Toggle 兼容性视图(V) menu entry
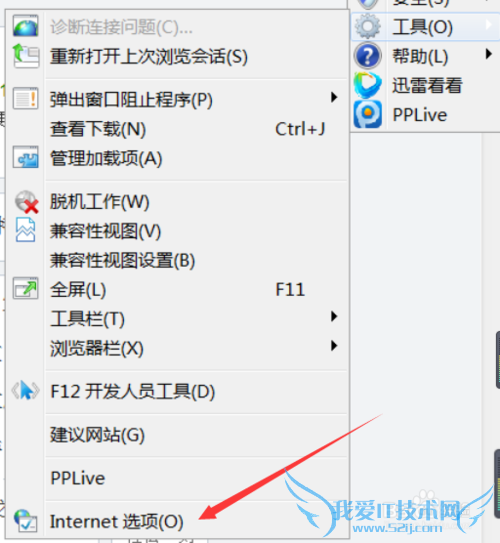Viewport: 500px width, 543px height. point(197,231)
